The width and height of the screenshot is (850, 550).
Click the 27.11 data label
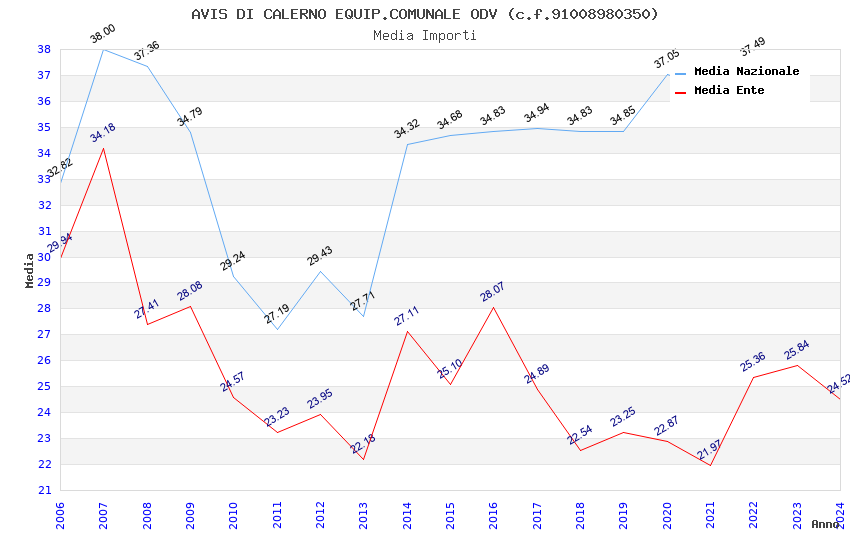(x=407, y=316)
